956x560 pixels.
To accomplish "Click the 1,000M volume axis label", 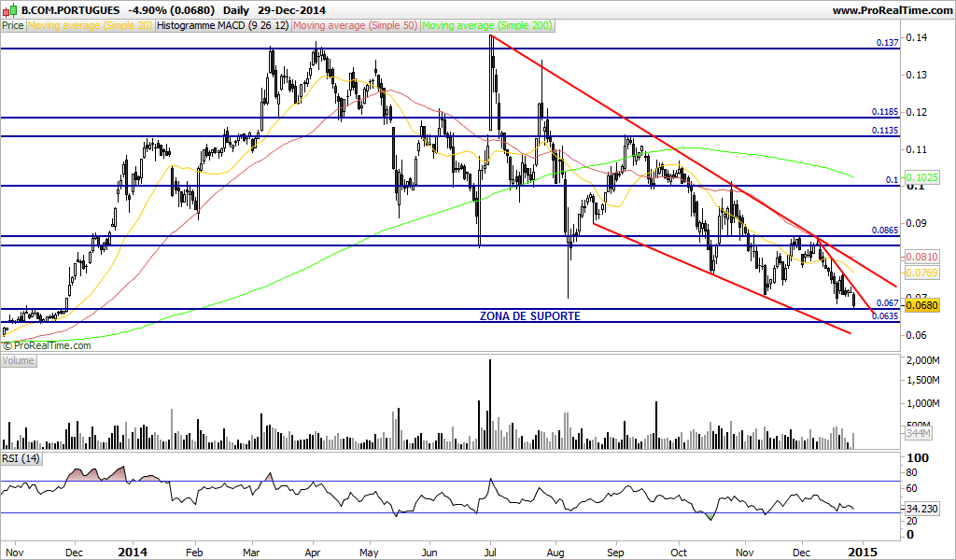I will (922, 403).
